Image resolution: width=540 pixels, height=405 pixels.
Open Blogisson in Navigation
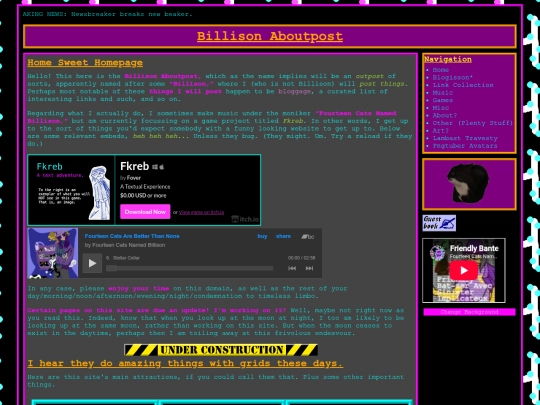click(x=453, y=77)
